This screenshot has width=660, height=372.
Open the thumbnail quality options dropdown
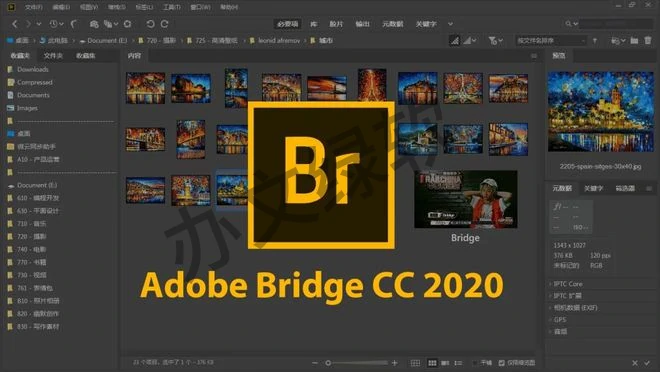point(470,40)
